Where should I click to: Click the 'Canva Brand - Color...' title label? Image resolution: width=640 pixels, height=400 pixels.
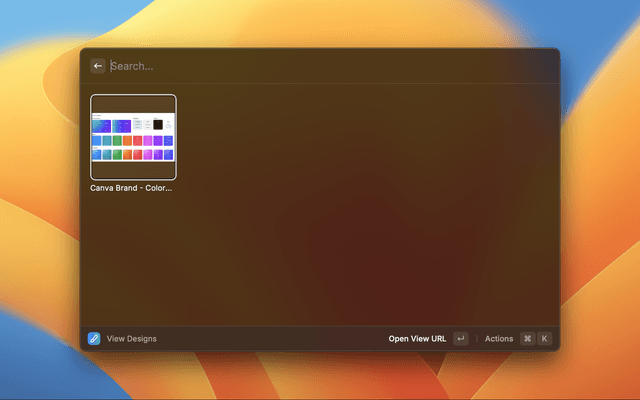click(x=131, y=188)
